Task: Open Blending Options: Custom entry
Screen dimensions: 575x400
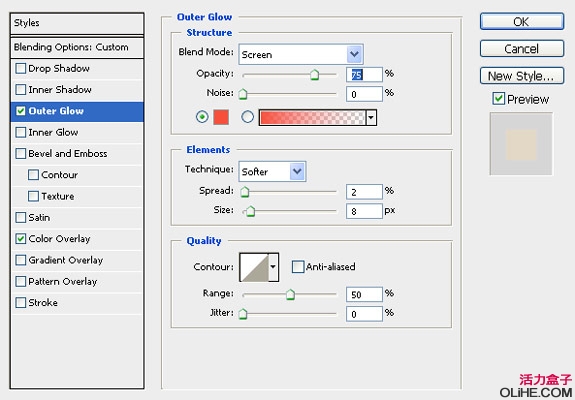Action: 77,47
